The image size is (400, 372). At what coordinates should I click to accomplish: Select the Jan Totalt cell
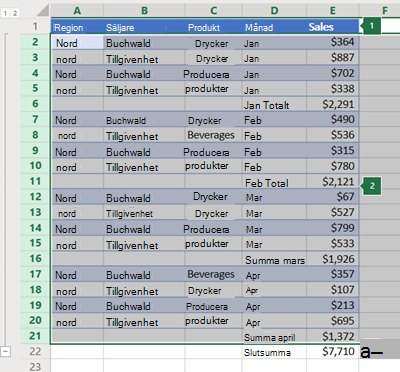click(274, 104)
